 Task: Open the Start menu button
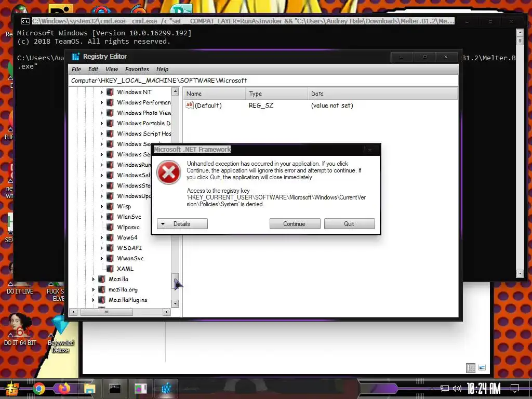click(12, 389)
